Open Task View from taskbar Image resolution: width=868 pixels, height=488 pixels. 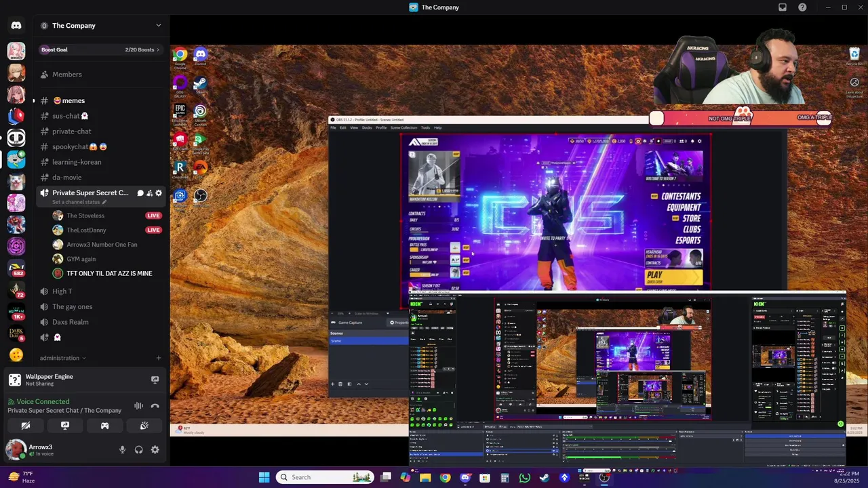[386, 477]
